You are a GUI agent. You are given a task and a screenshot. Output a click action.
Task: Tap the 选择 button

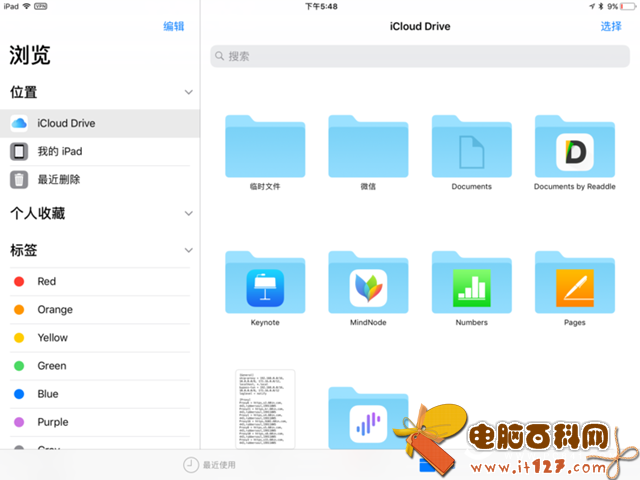(611, 27)
